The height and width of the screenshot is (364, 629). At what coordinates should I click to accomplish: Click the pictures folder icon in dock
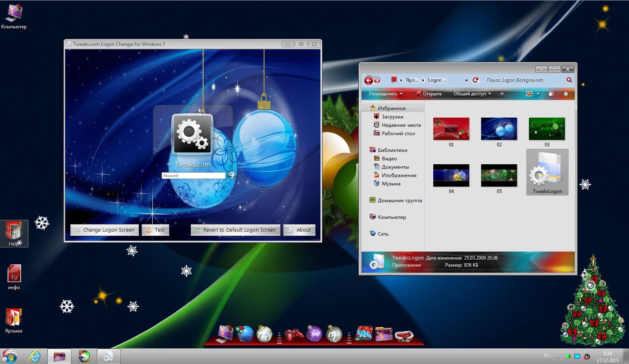click(384, 334)
